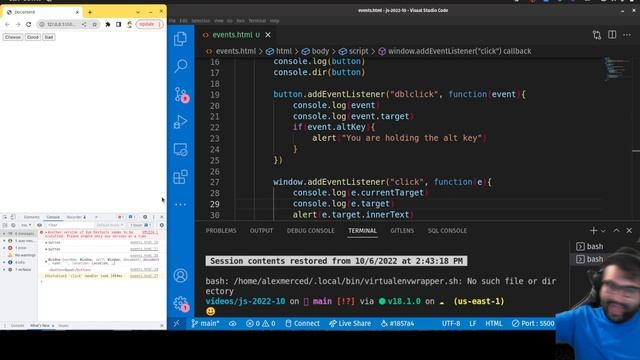Toggle the Chrome side panel icon
The image size is (640, 360).
pos(118,24)
